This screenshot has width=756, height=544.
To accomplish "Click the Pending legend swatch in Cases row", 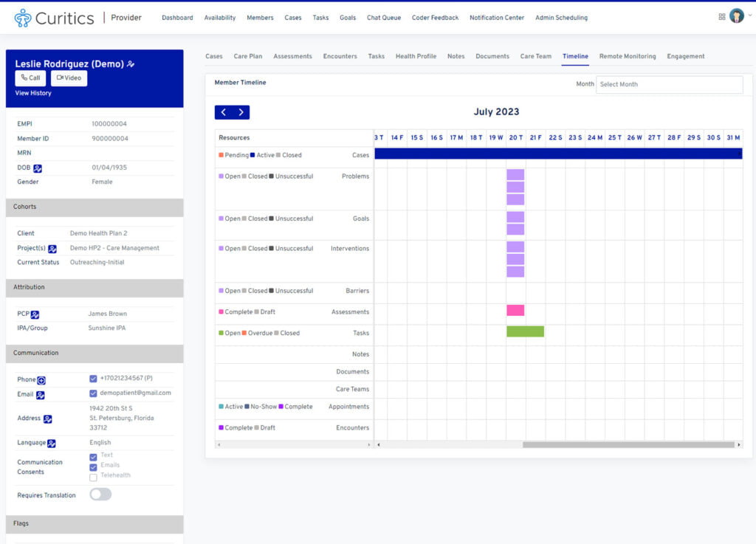I will (221, 155).
